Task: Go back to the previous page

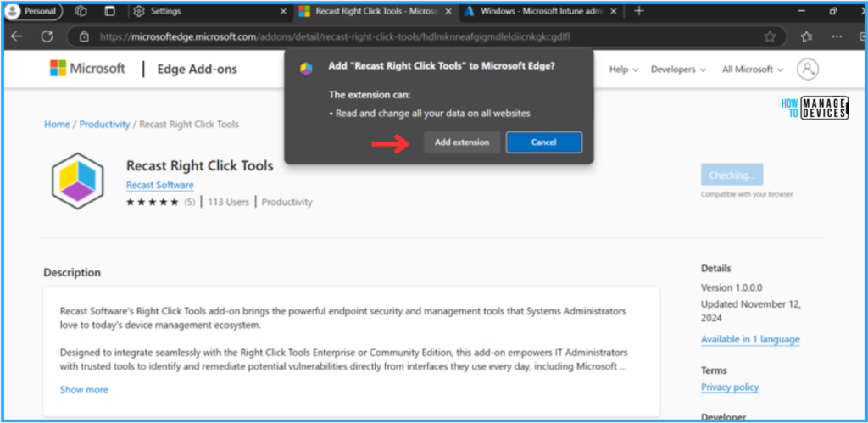Action: [17, 36]
